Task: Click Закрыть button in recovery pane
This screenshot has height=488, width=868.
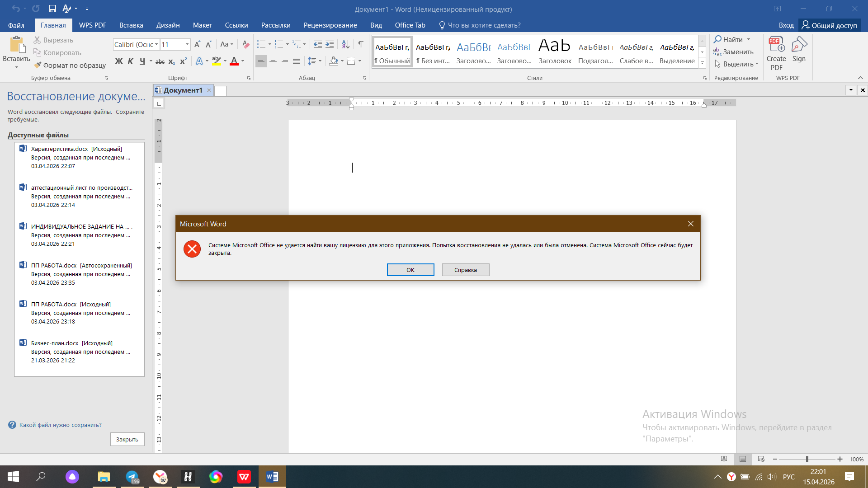Action: point(127,439)
